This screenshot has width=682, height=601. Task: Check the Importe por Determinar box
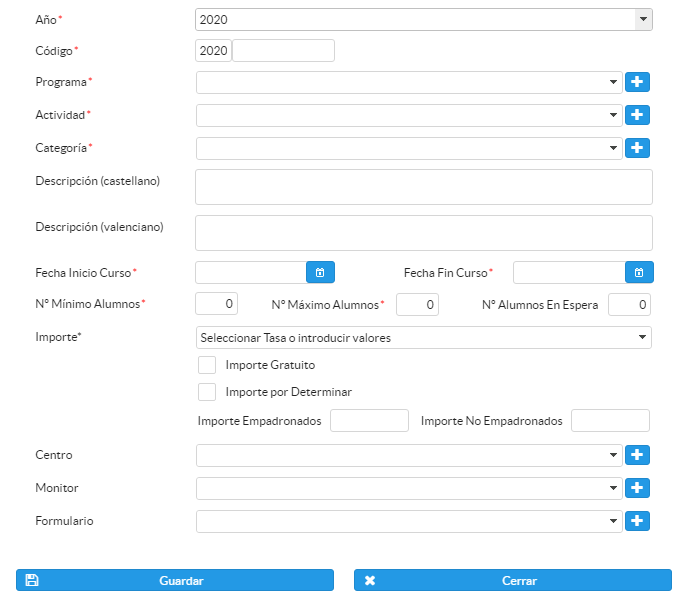click(207, 392)
